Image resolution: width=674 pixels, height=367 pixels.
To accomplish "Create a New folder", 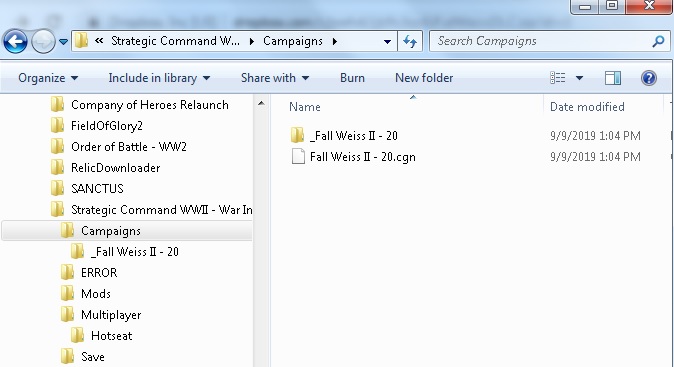I will 424,78.
